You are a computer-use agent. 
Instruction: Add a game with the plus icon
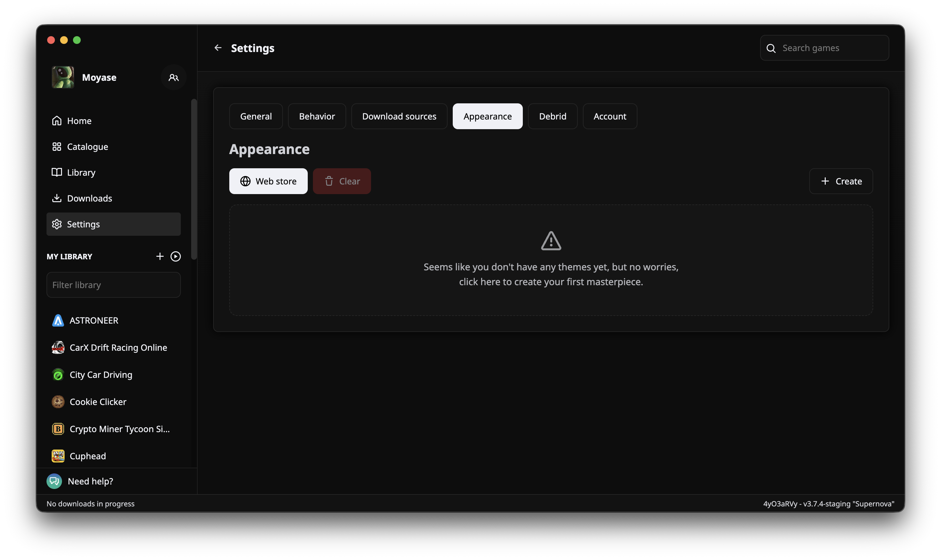pyautogui.click(x=160, y=256)
